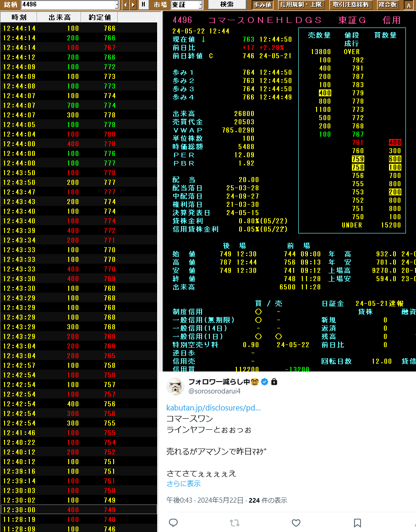Click the previous stock arrow button

click(125, 5)
